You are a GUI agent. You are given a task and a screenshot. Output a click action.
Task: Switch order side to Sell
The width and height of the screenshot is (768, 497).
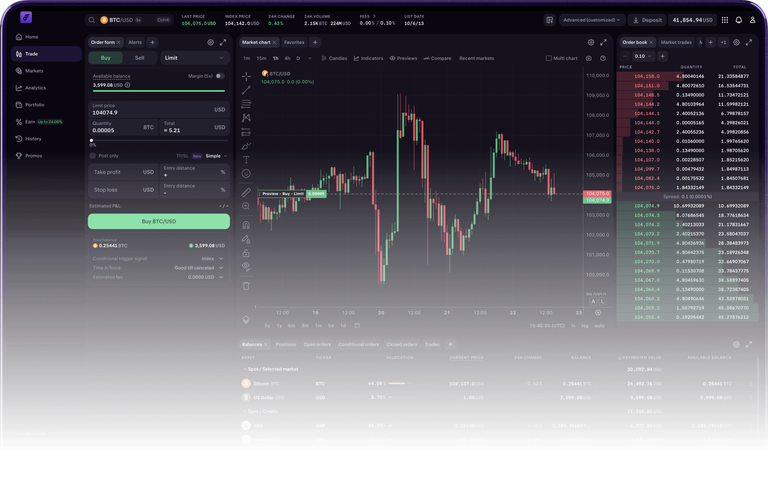point(140,58)
